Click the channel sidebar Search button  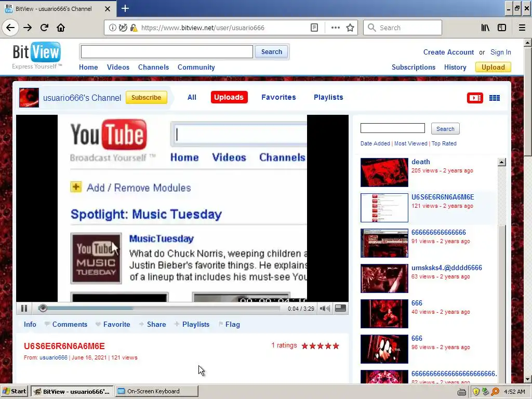point(445,129)
